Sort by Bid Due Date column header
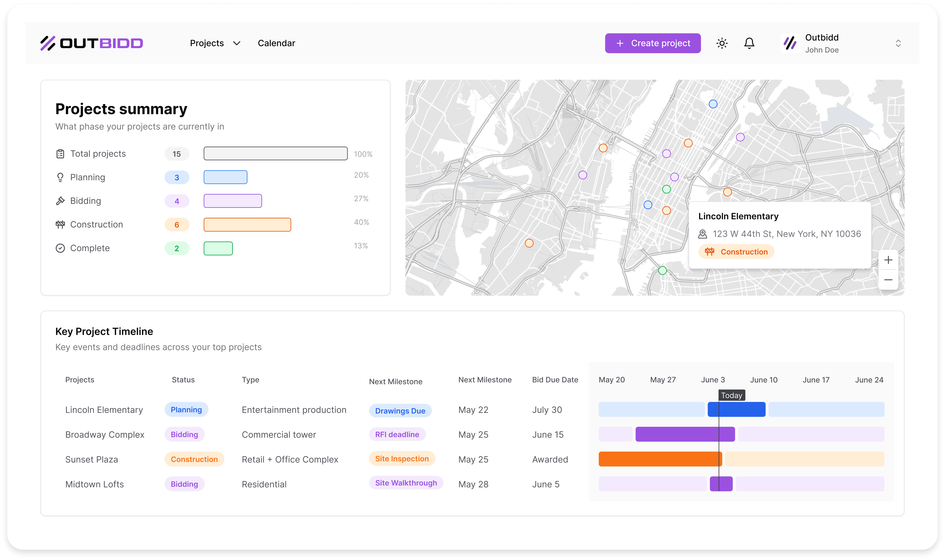Image resolution: width=945 pixels, height=560 pixels. 555,380
